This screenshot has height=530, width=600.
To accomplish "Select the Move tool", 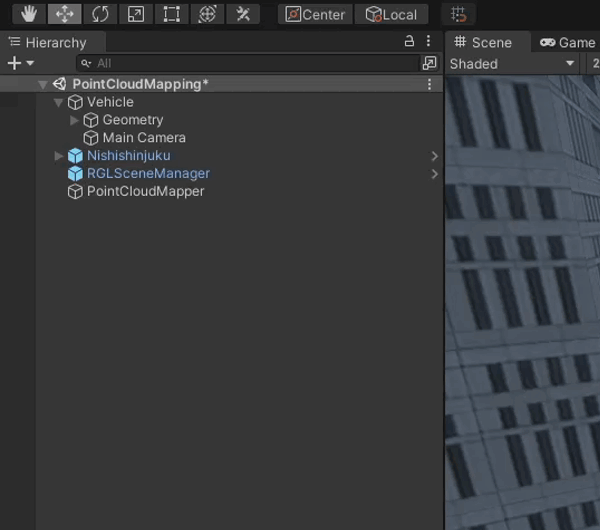I will (65, 14).
